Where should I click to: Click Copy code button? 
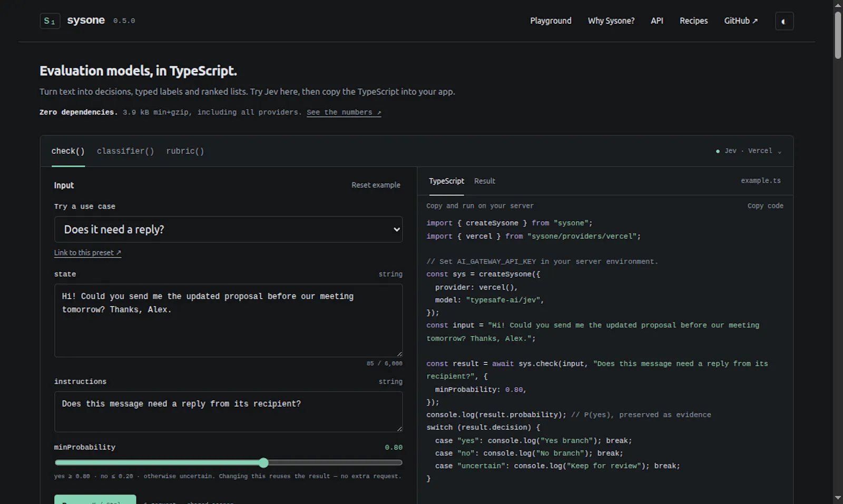(x=765, y=206)
